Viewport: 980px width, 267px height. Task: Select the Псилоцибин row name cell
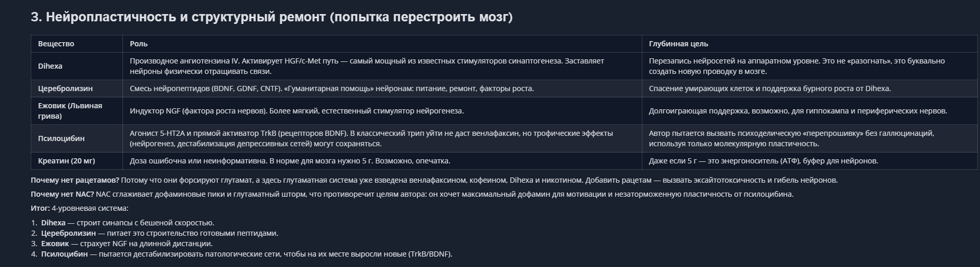pos(61,138)
